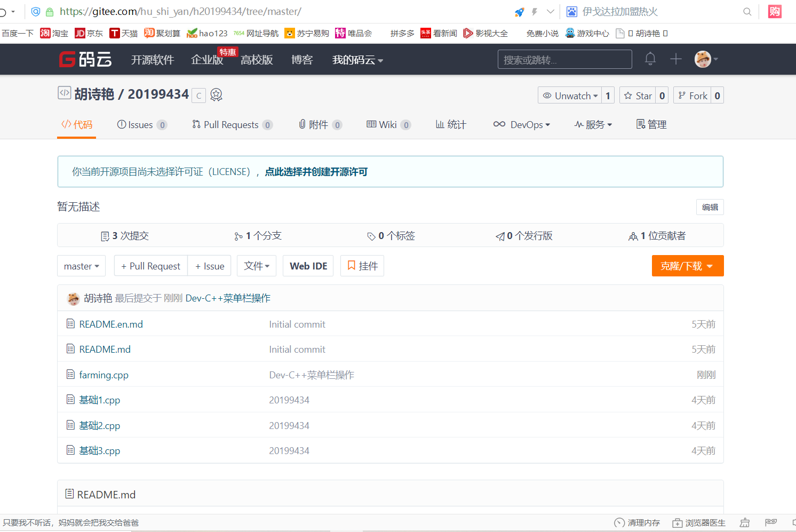Screen dimensions: 796x532
Task: Click 开源软件 in the navbar
Action: pos(153,60)
